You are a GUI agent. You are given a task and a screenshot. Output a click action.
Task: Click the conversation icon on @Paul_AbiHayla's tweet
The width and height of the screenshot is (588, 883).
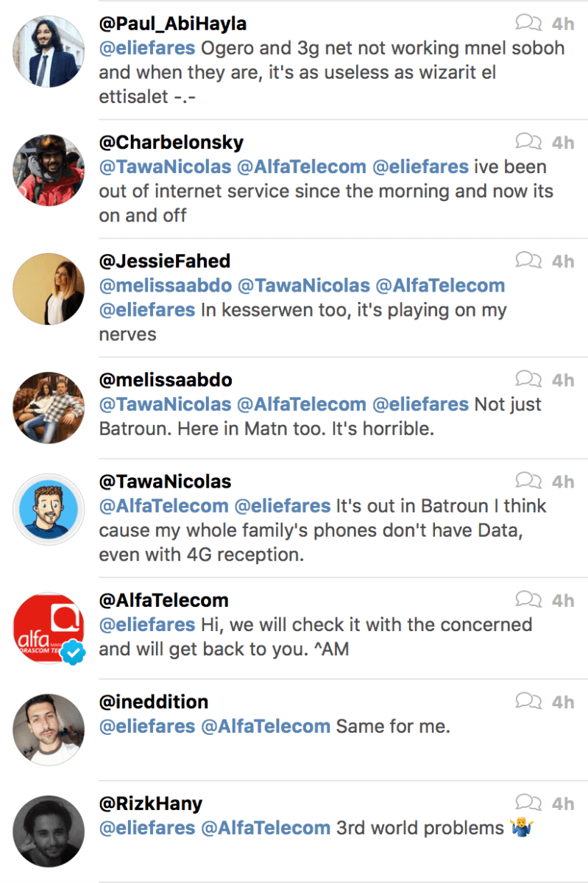pos(528,23)
